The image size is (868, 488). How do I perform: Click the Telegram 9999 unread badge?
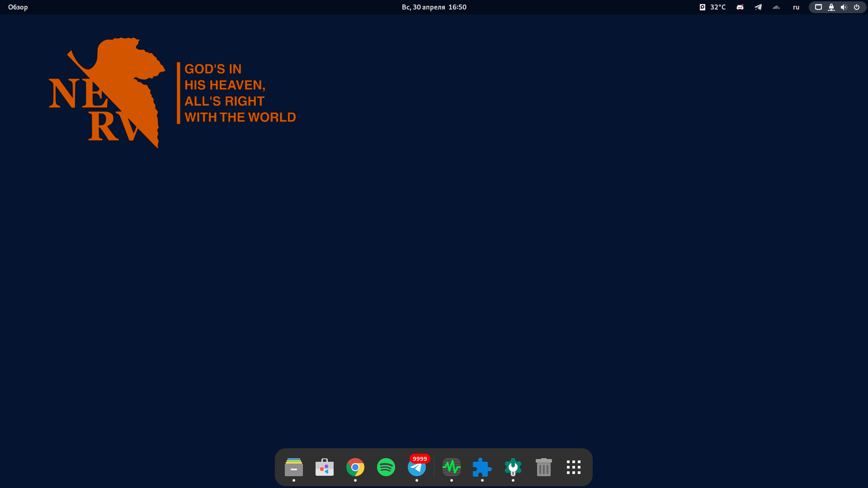(420, 459)
